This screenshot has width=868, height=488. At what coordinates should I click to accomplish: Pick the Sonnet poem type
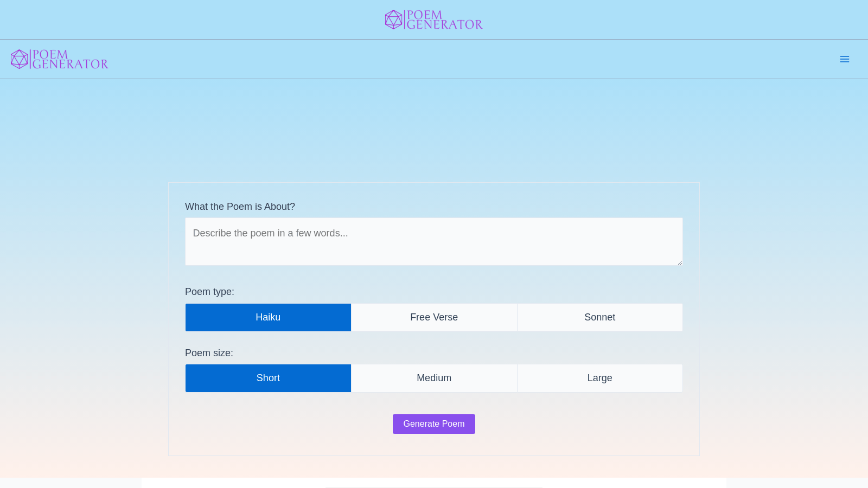599,317
